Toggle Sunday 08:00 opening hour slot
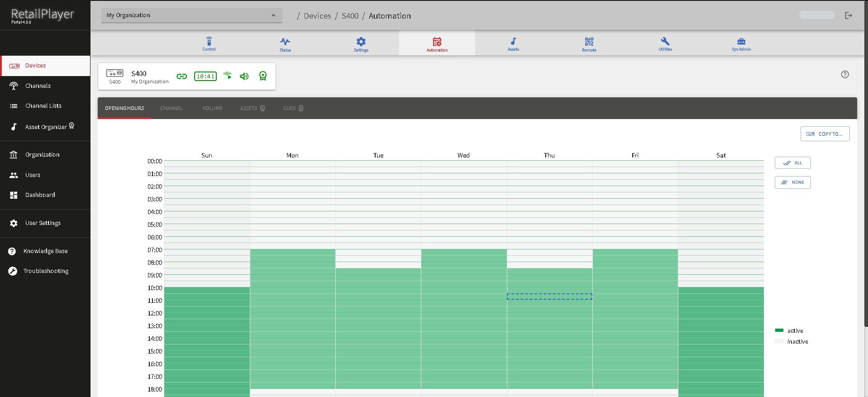The image size is (868, 397). (207, 265)
